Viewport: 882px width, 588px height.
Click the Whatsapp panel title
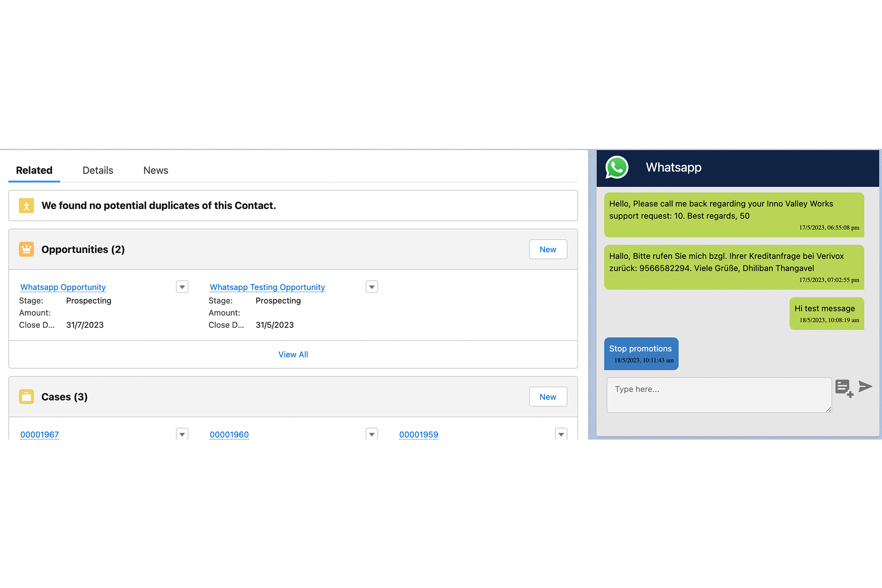[673, 167]
